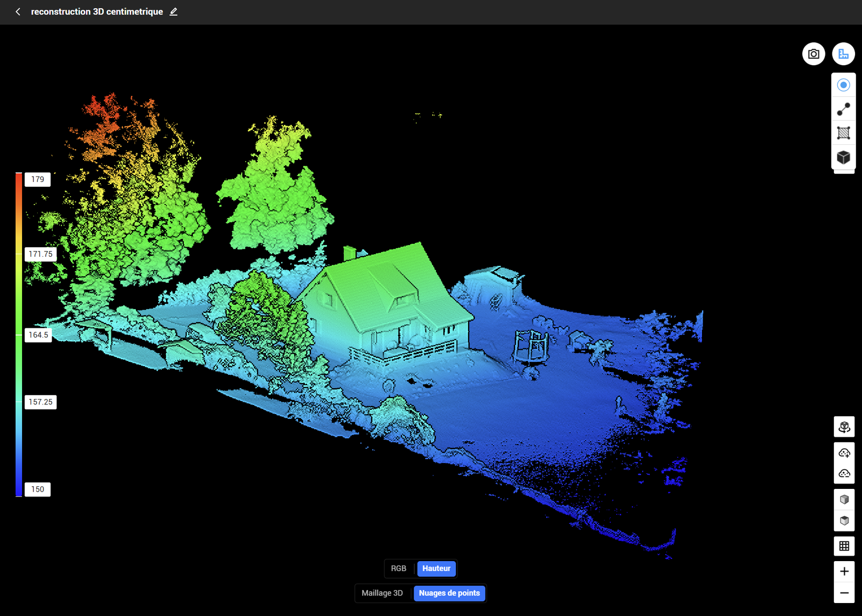The width and height of the screenshot is (862, 616).
Task: Toggle the ruler measurement tools panel
Action: (843, 54)
